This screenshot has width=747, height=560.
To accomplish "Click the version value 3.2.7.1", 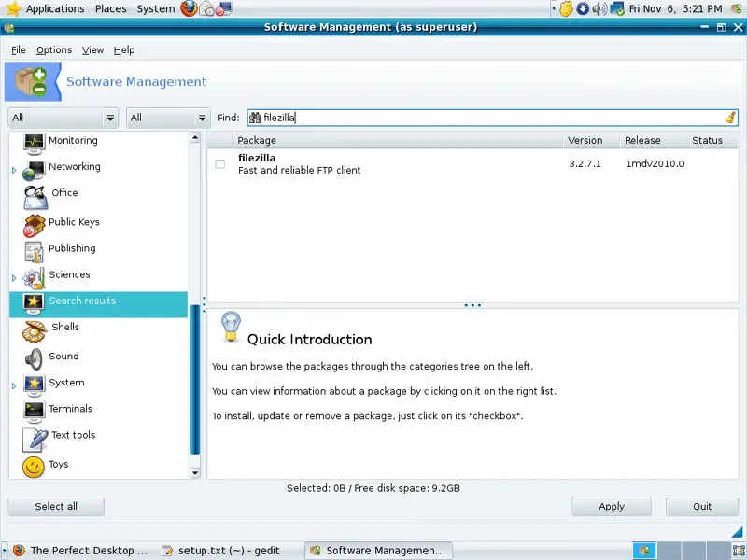I will 585,164.
